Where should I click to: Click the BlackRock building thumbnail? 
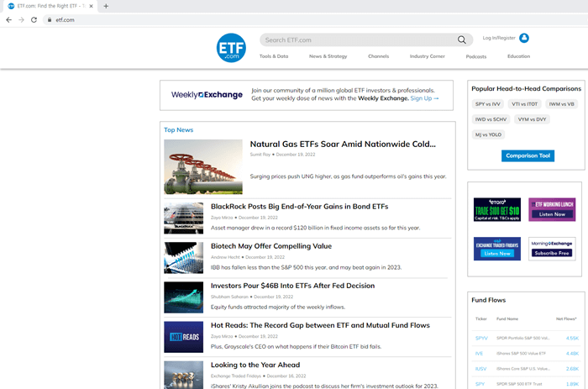[183, 218]
